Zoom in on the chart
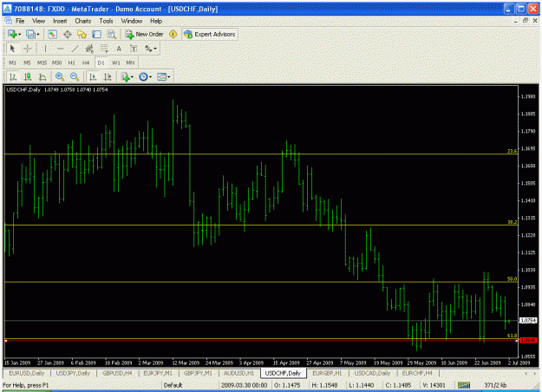The image size is (542, 392). 60,76
